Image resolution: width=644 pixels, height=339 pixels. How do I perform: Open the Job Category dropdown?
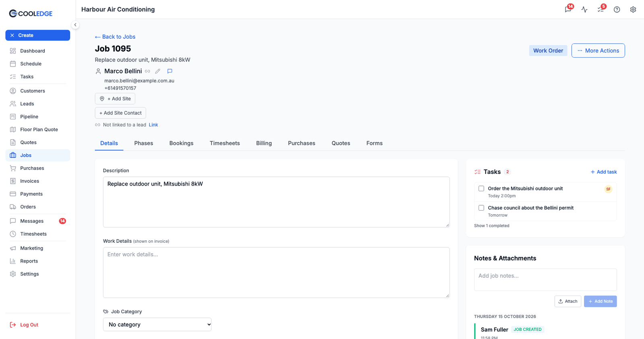157,325
